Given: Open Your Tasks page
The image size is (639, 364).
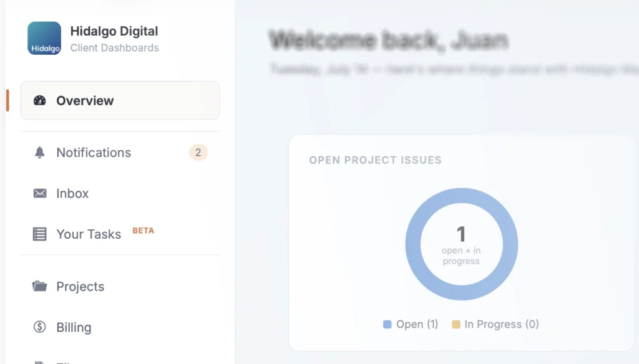Looking at the screenshot, I should 120,234.
